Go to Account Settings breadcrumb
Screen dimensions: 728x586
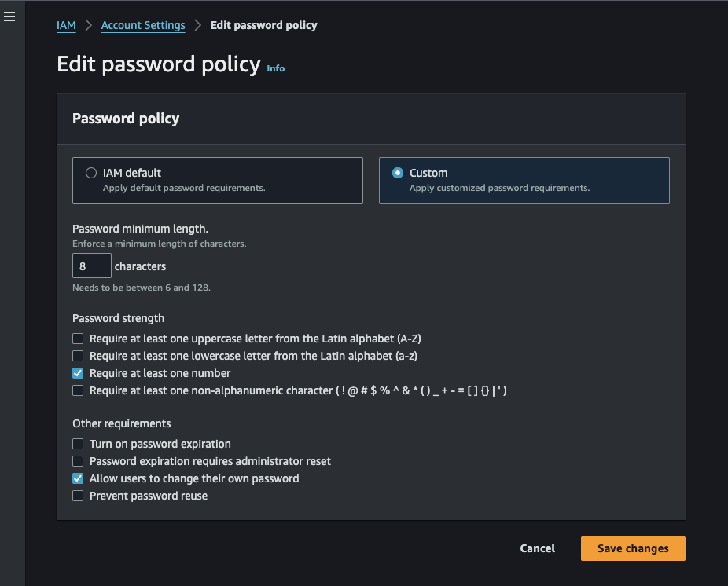click(143, 25)
